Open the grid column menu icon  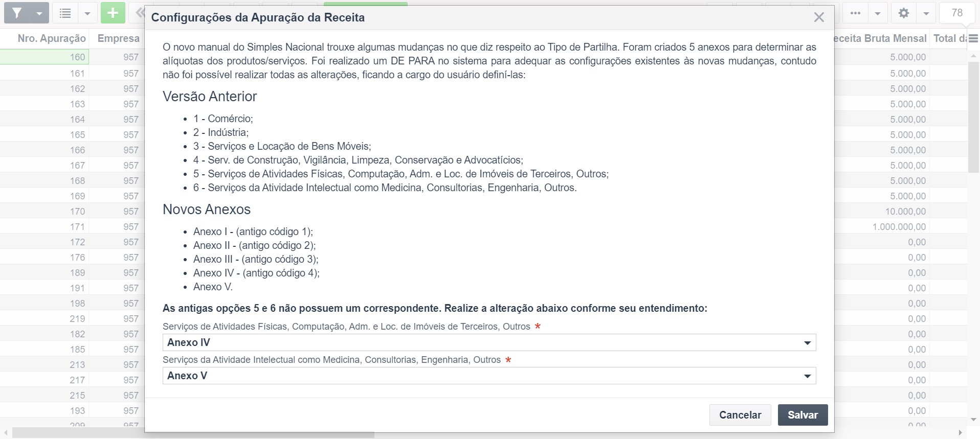click(x=973, y=38)
